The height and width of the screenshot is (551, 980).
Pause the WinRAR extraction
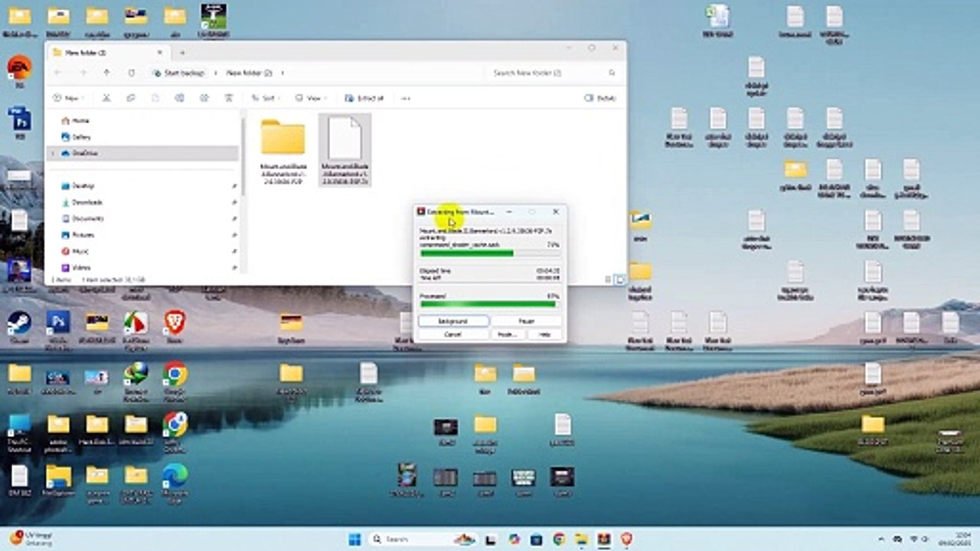[x=526, y=321]
